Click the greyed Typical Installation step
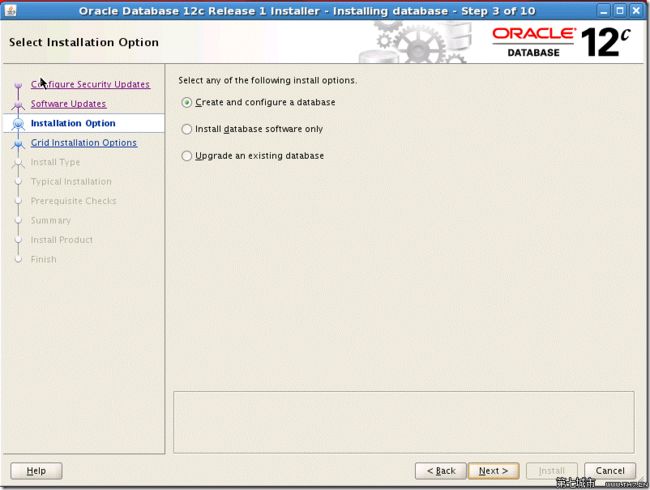The width and height of the screenshot is (650, 490). click(71, 182)
